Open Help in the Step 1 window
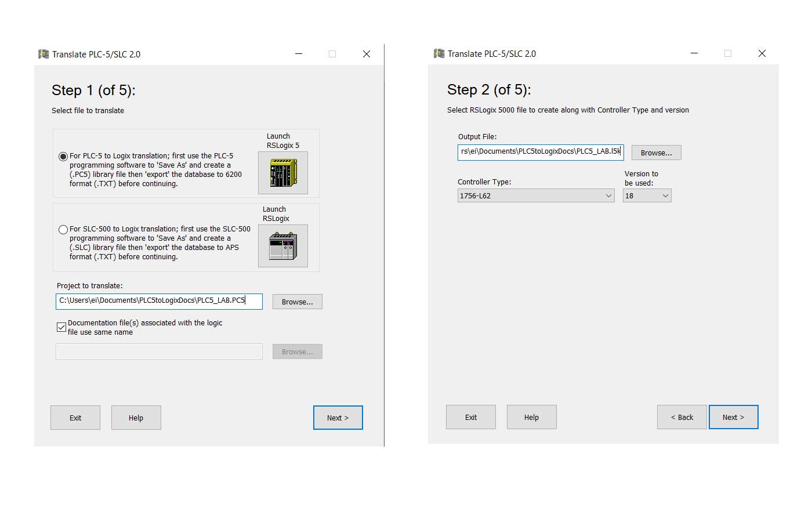 [136, 418]
